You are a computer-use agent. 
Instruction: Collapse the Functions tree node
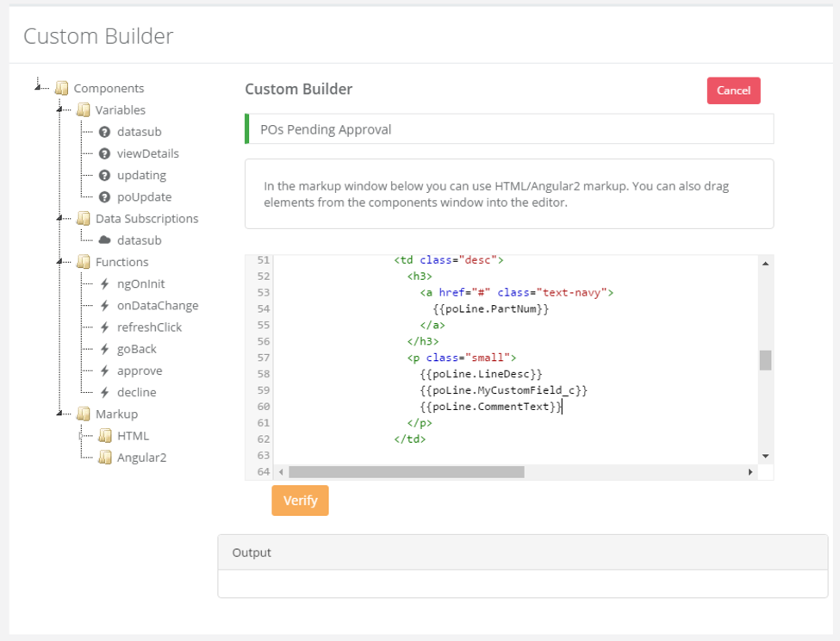click(59, 261)
